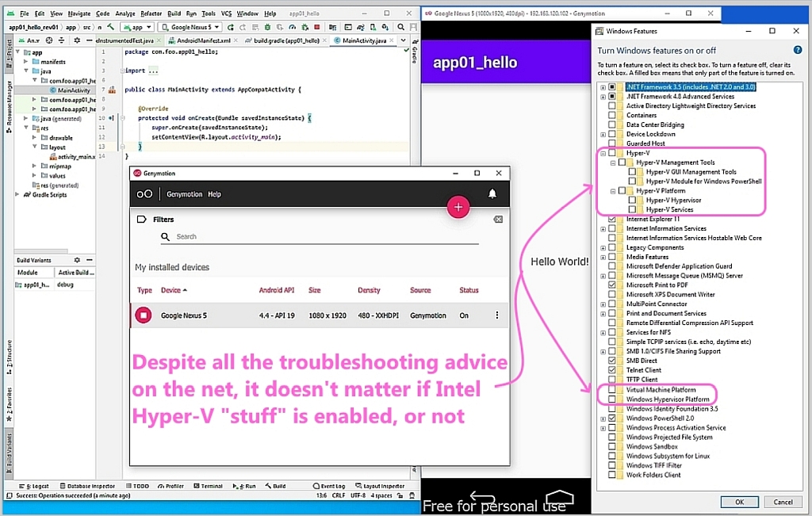Click the red Stop icon in toolbar
The image size is (812, 516).
pyautogui.click(x=317, y=27)
